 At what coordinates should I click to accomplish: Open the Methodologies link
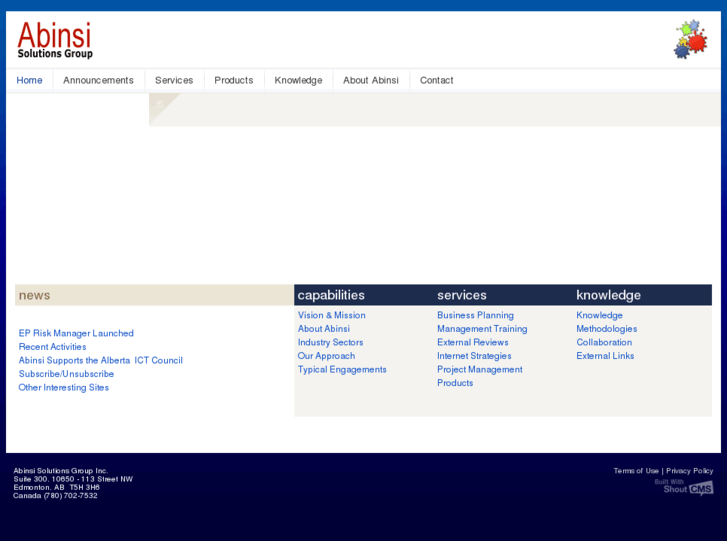point(606,328)
